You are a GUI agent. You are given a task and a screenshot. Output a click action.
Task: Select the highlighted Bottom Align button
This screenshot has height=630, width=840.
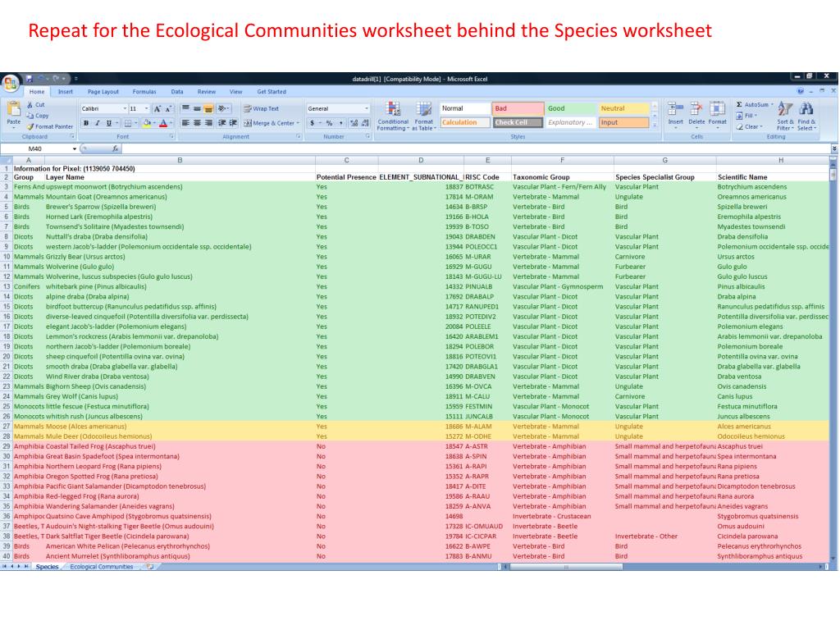click(208, 109)
